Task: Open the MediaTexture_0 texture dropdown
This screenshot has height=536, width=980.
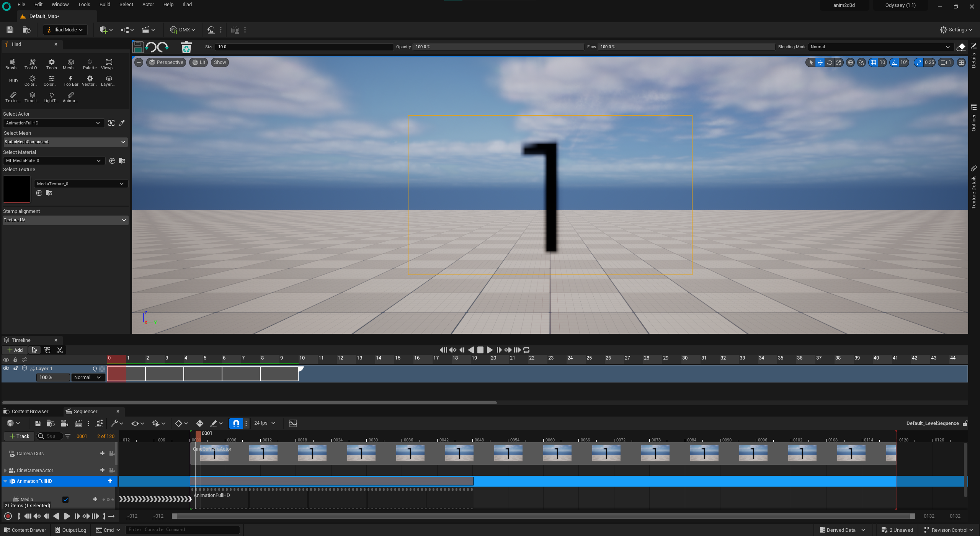Action: 81,184
